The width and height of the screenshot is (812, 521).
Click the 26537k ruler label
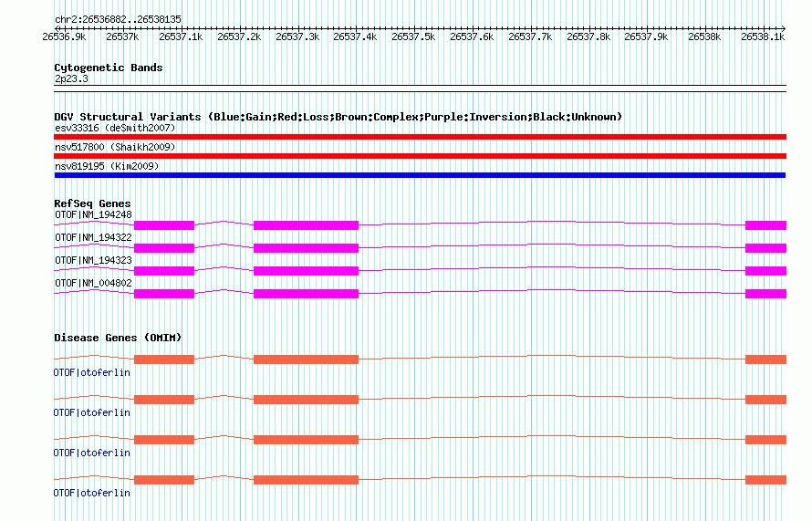coord(122,36)
